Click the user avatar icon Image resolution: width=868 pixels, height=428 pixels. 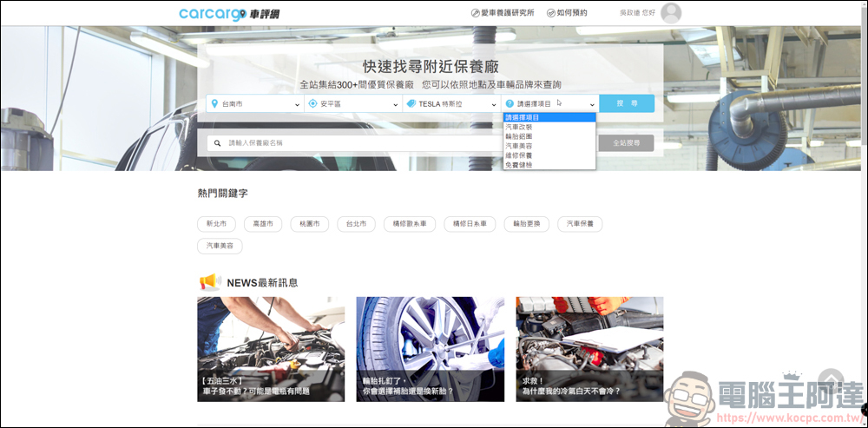click(671, 13)
